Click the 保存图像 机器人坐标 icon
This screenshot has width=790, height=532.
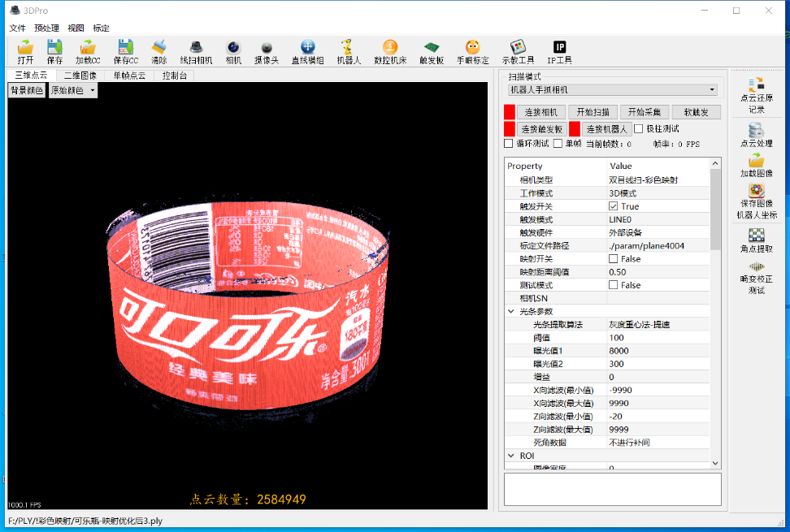coord(756,201)
